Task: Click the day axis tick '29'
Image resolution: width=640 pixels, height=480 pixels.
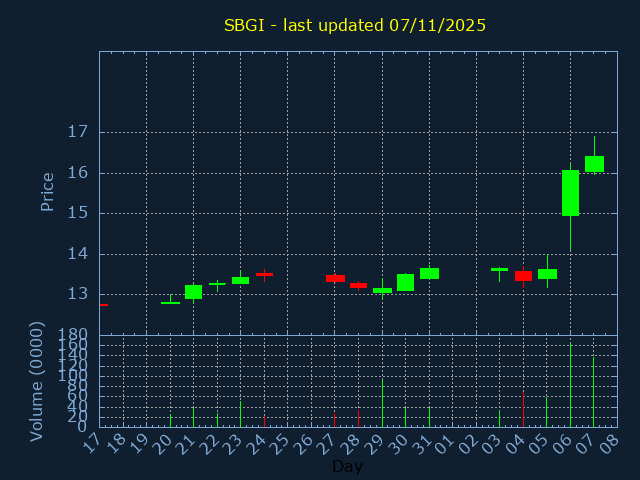Action: pos(374,443)
